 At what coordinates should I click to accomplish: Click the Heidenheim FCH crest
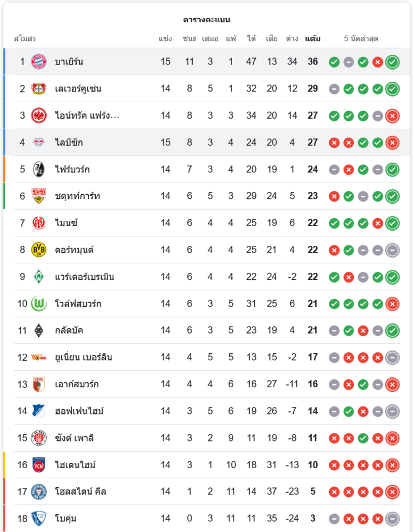click(39, 465)
